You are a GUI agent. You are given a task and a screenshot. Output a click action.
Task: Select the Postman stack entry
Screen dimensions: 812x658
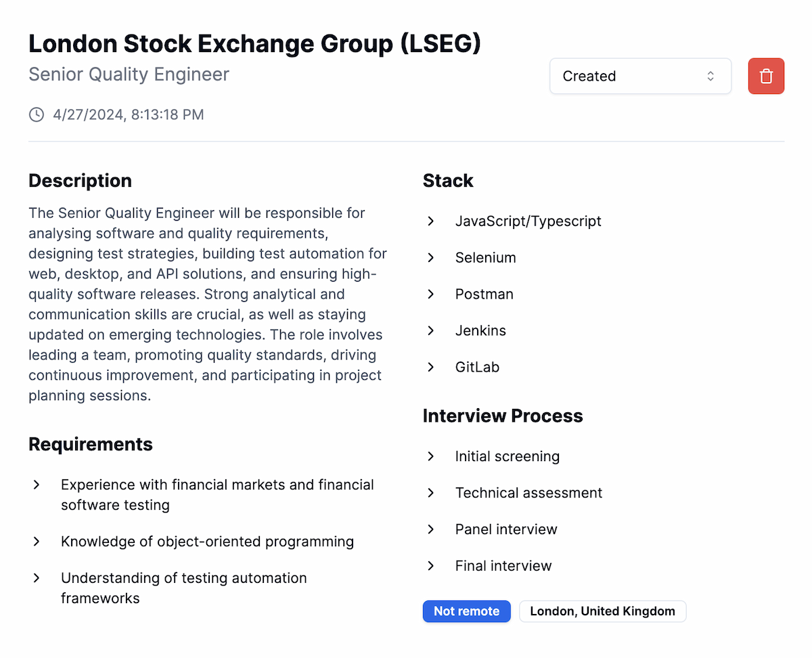tap(484, 294)
